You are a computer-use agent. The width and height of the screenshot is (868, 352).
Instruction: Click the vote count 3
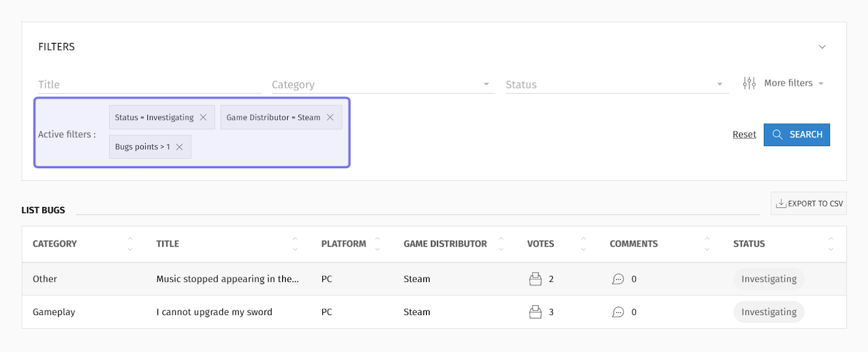tap(551, 312)
